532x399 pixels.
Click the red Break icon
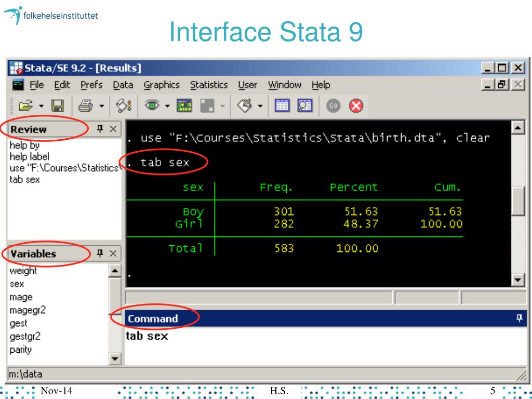(356, 106)
